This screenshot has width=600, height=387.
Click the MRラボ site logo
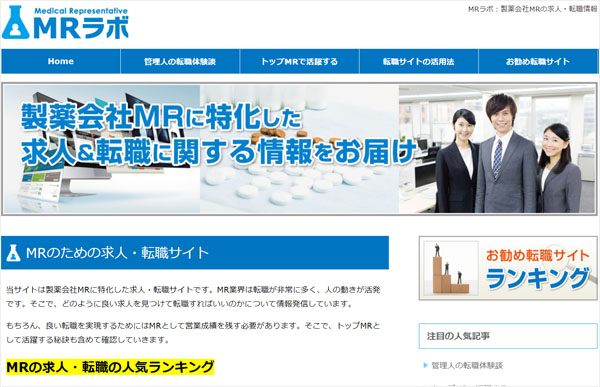click(x=65, y=23)
